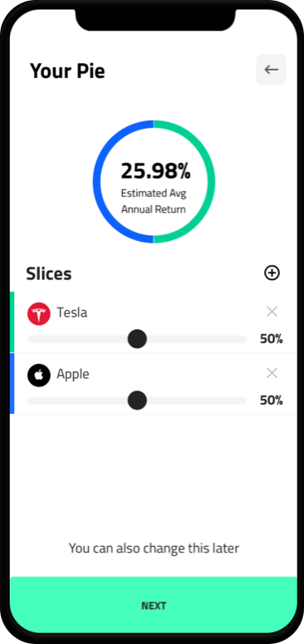Select the Apple company name
This screenshot has width=304, height=644.
tap(72, 375)
